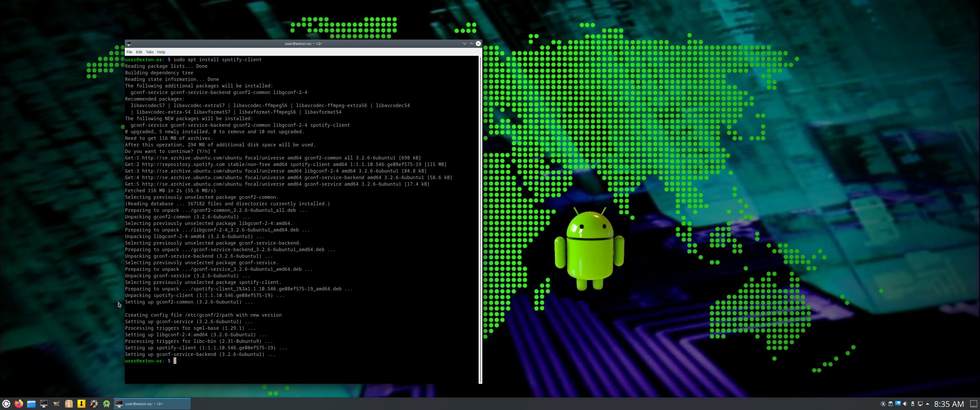Open the removable USB devices tray icon

click(x=913, y=403)
